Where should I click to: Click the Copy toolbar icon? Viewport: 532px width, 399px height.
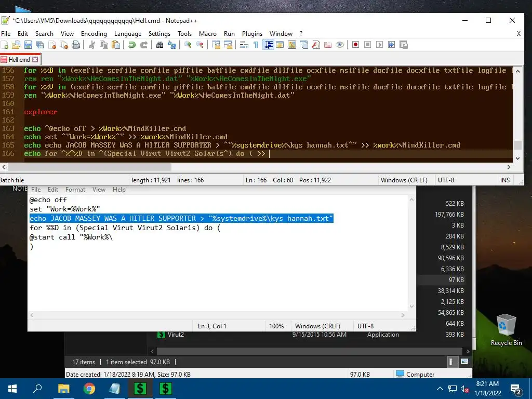coord(104,45)
